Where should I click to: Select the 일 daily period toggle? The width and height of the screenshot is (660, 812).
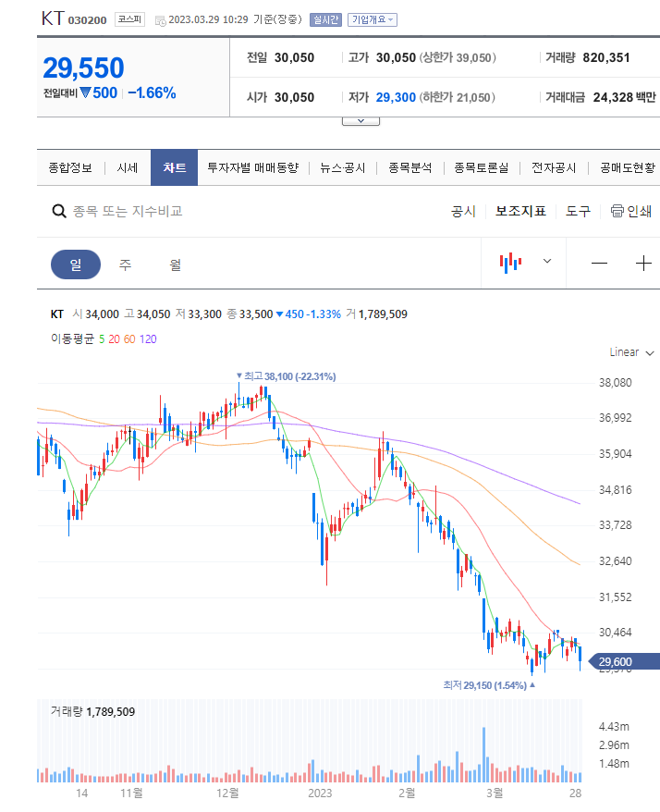point(76,265)
